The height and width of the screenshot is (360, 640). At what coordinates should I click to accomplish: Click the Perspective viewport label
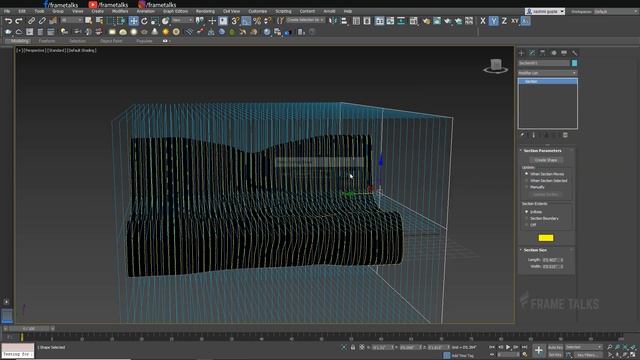pyautogui.click(x=34, y=51)
